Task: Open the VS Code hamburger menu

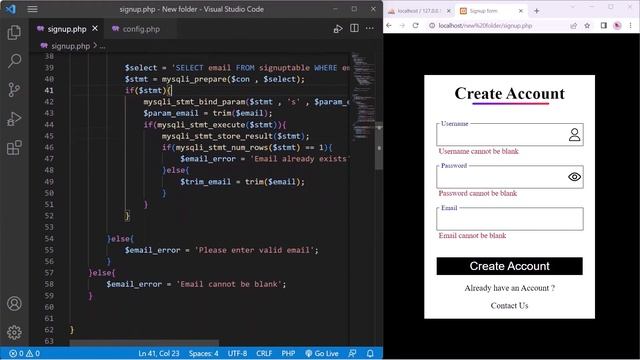Action: pyautogui.click(x=32, y=9)
